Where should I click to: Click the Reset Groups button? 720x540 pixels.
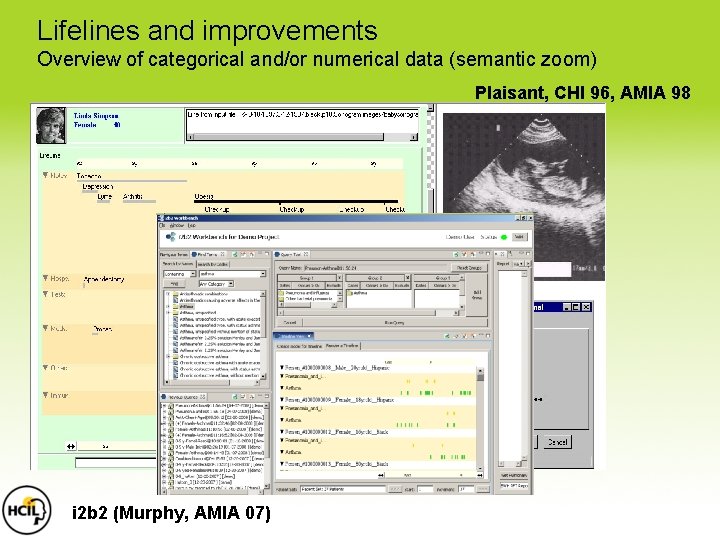pos(469,268)
